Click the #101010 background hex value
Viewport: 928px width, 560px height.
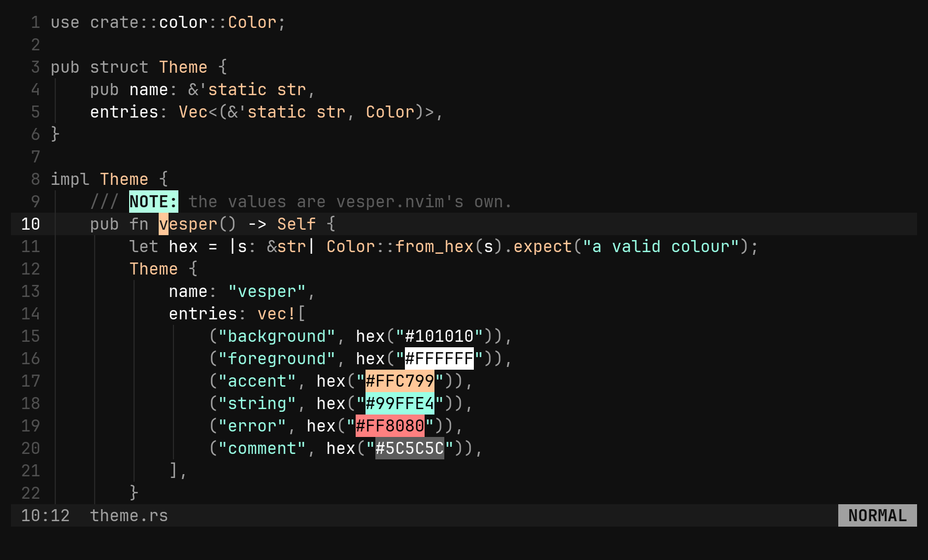[439, 336]
